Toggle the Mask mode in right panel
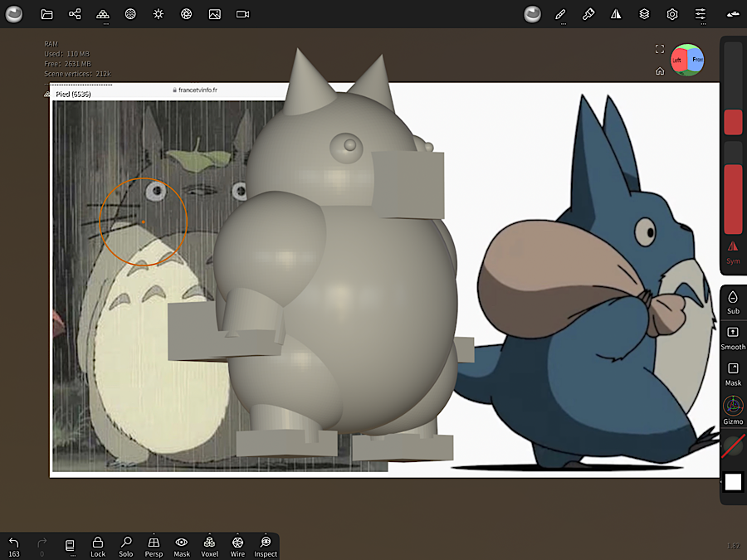747x560 pixels. 733,374
